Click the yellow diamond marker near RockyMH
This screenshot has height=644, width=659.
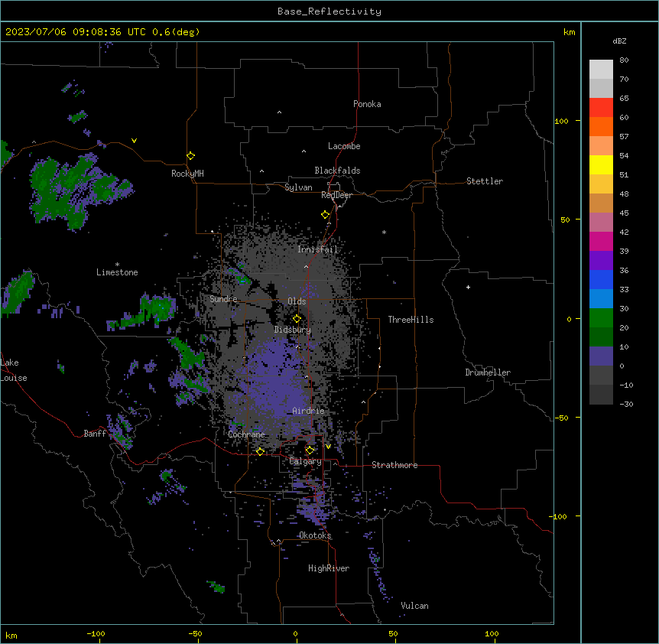(190, 155)
